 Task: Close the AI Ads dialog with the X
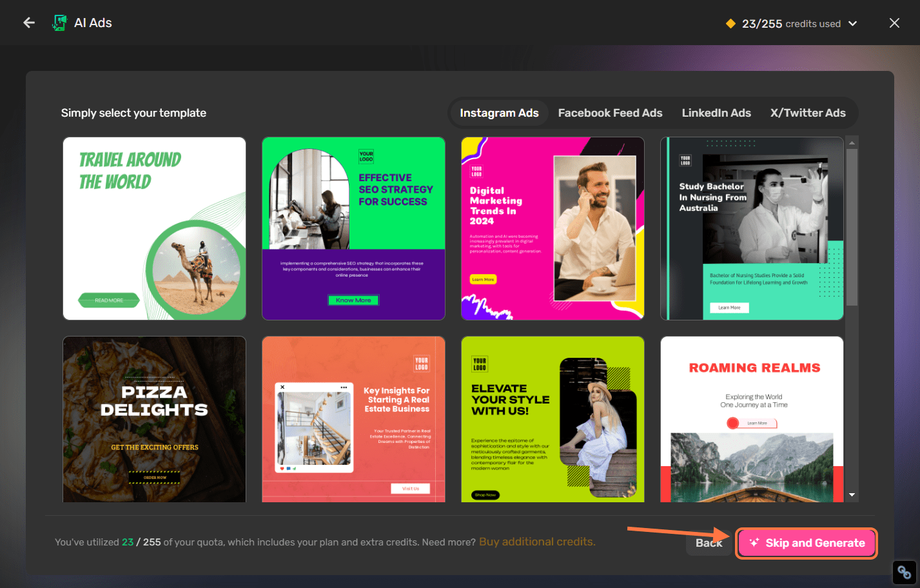894,23
